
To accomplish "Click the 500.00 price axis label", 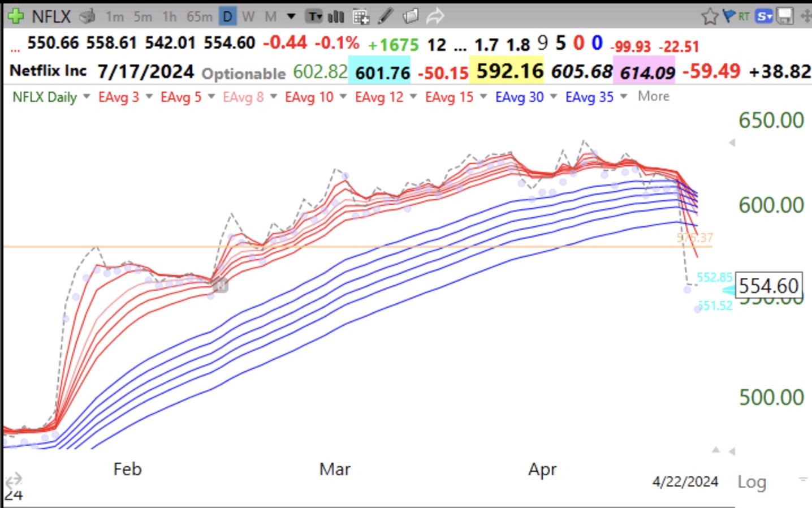I will click(771, 397).
